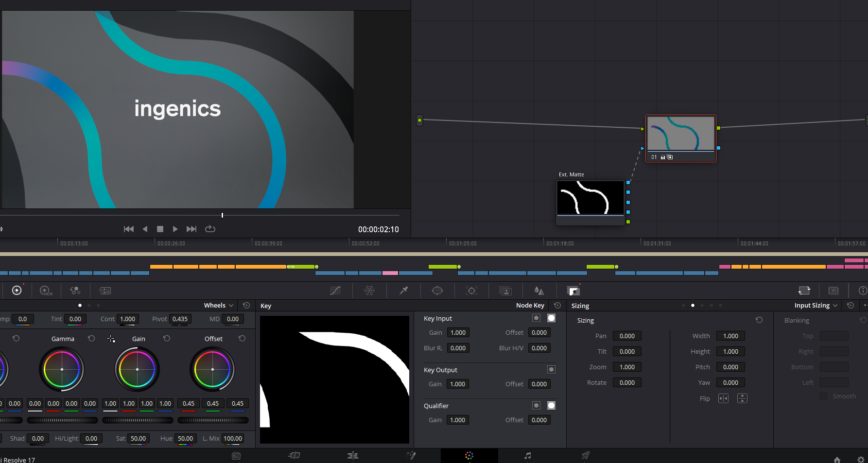Open Project Settings gear icon

click(x=861, y=460)
